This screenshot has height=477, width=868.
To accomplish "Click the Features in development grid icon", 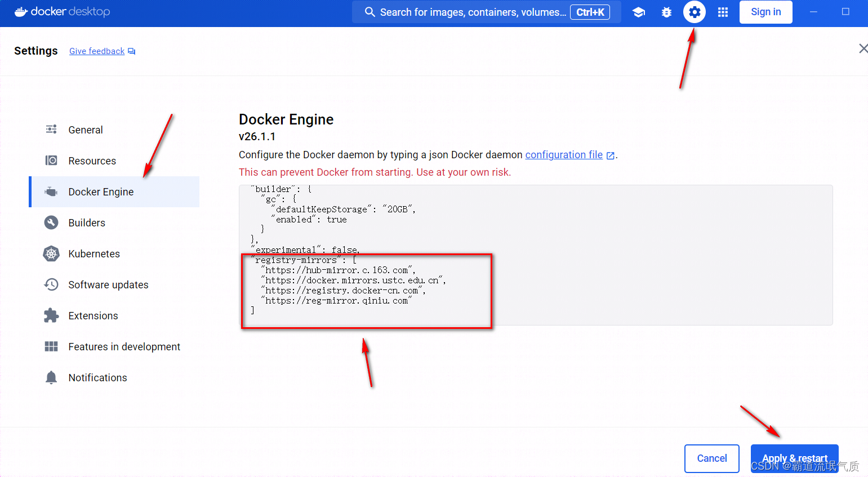I will coord(51,346).
